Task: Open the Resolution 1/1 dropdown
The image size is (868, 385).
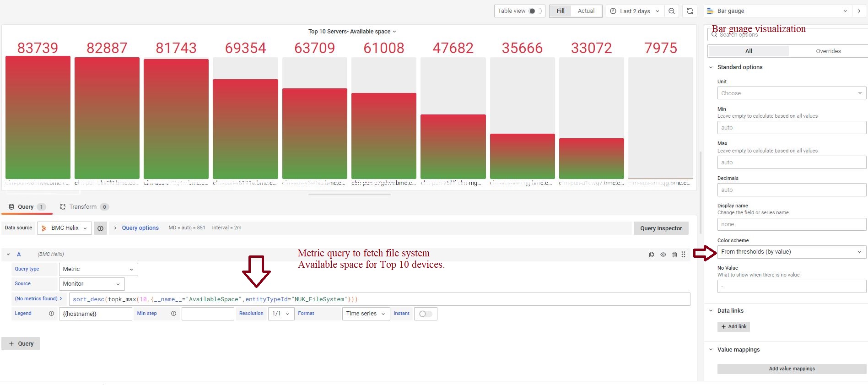Action: pyautogui.click(x=281, y=314)
